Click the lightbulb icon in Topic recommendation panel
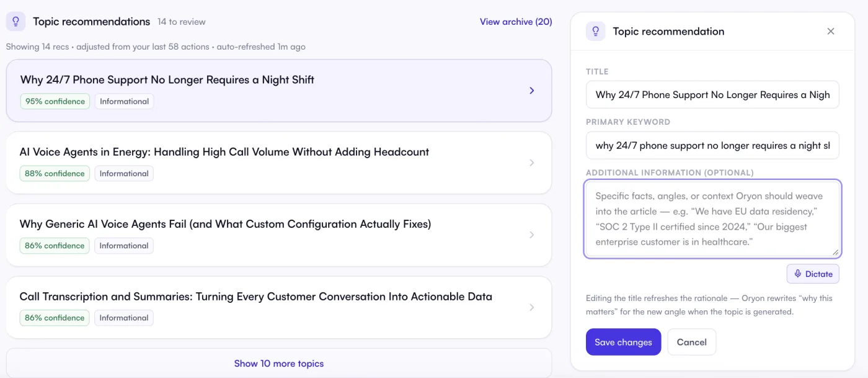The width and height of the screenshot is (868, 378). pyautogui.click(x=596, y=31)
